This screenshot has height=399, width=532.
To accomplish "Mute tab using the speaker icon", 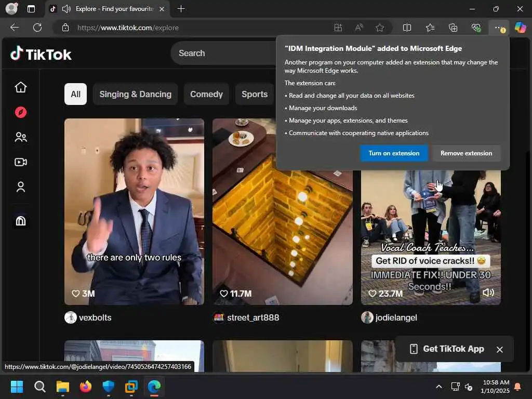I will pos(66,9).
